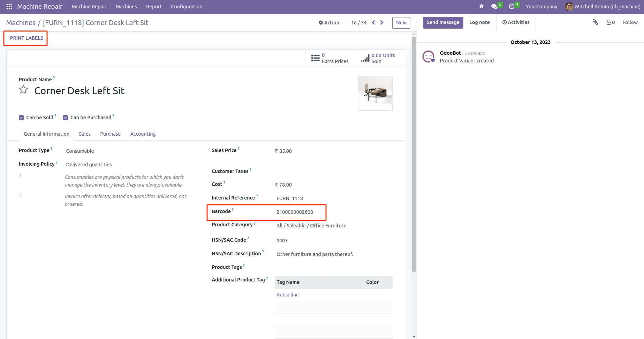Click the OdooBot avatar
The height and width of the screenshot is (339, 644).
(x=429, y=56)
